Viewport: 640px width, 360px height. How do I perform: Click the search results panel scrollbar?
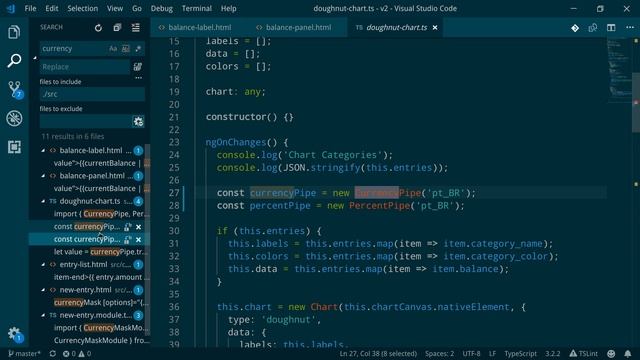click(x=148, y=239)
